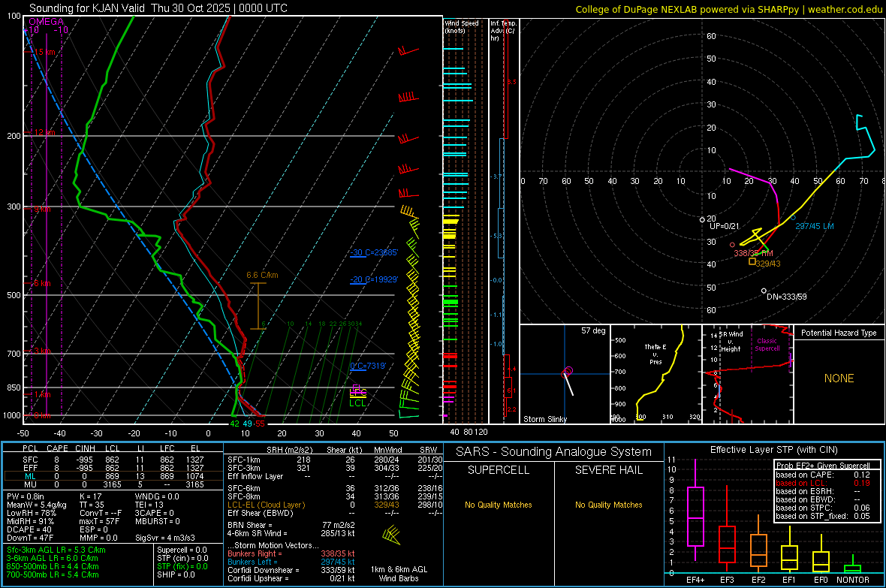Click the 0 C=7319' freezing level label
This screenshot has height=588, width=886.
368,366
